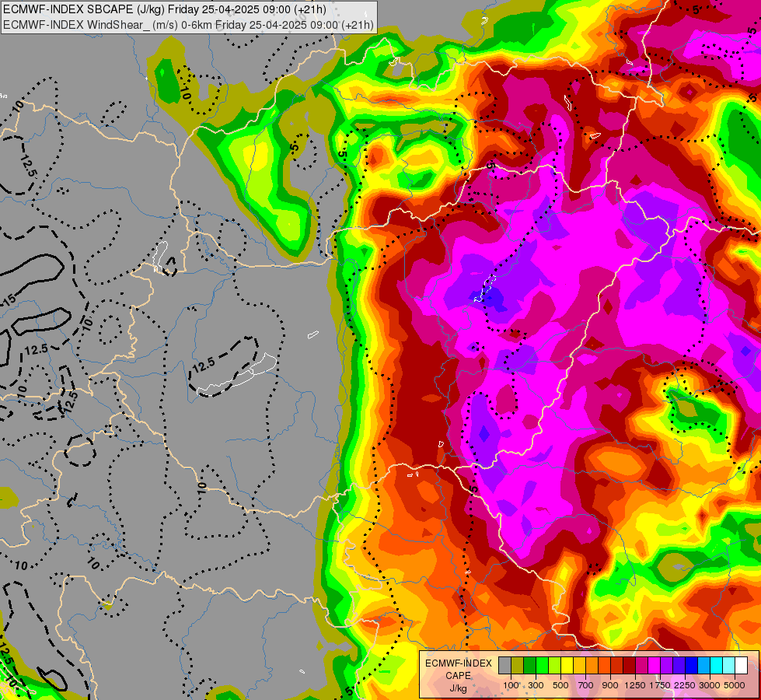Select the pale cyan legend swatch
761x700 pixels.
[x=728, y=665]
